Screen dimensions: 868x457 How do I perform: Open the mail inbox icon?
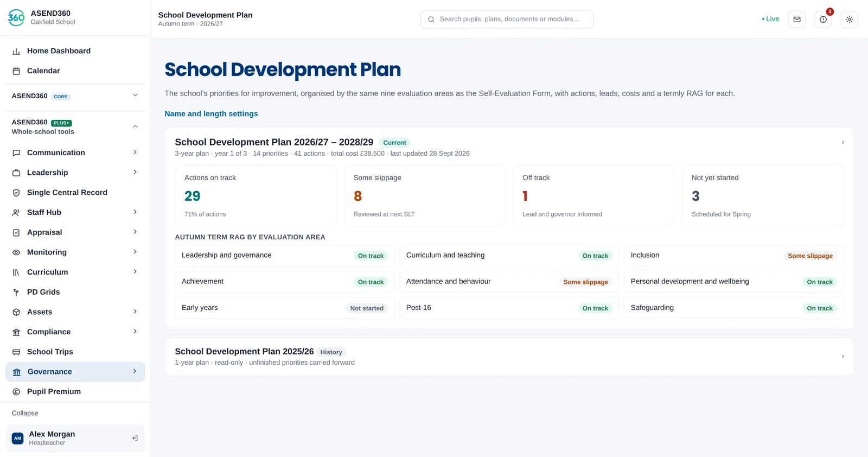[797, 20]
